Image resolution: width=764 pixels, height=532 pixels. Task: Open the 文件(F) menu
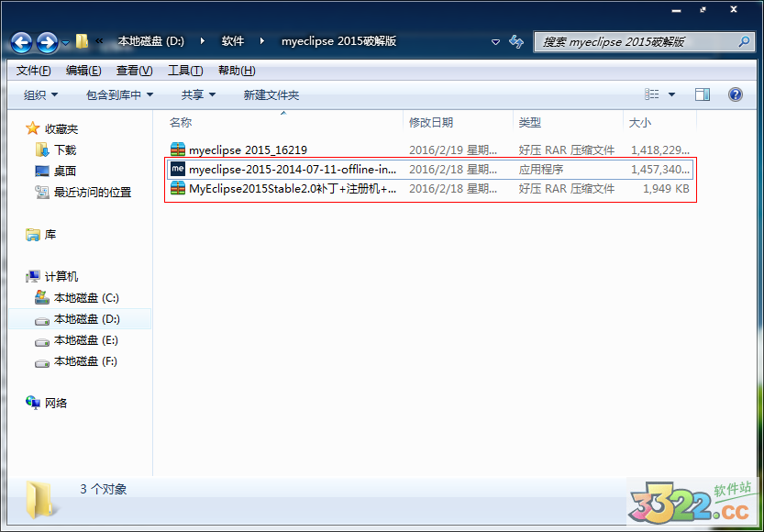tap(34, 71)
